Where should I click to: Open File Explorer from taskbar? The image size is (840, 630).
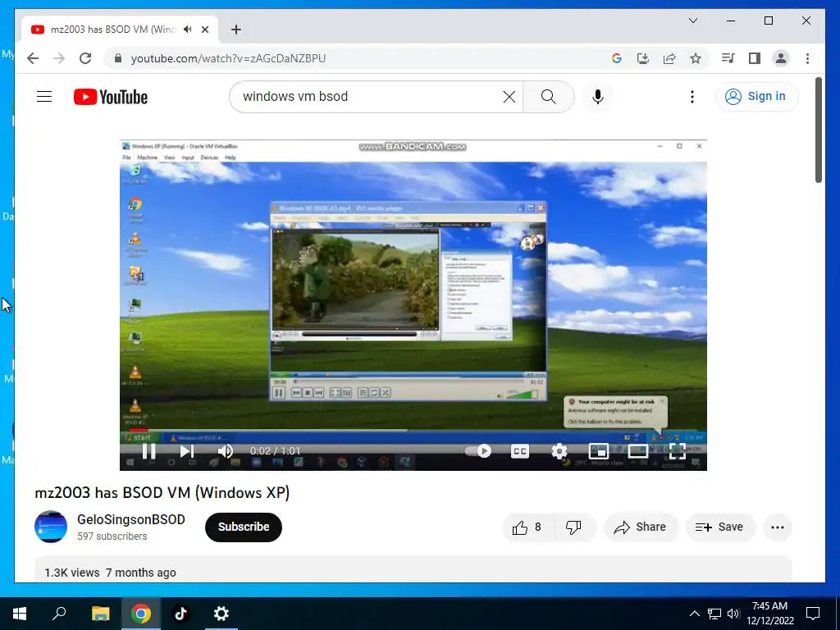point(100,614)
